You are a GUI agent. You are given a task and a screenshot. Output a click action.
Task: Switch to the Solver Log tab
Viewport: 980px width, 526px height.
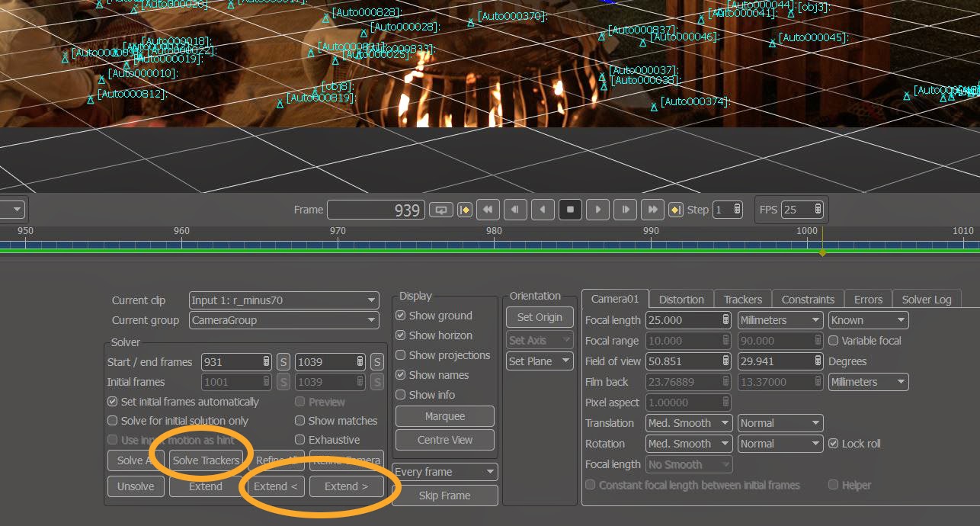pos(927,299)
